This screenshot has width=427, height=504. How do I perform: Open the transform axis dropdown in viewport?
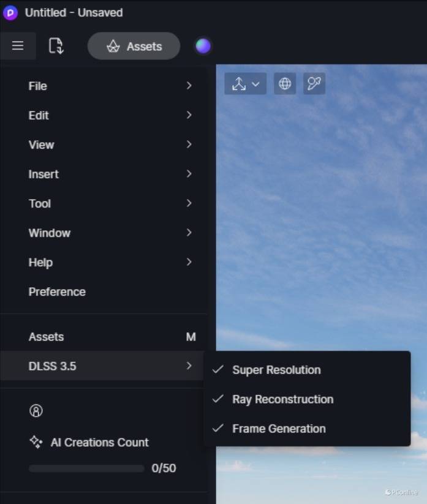246,84
